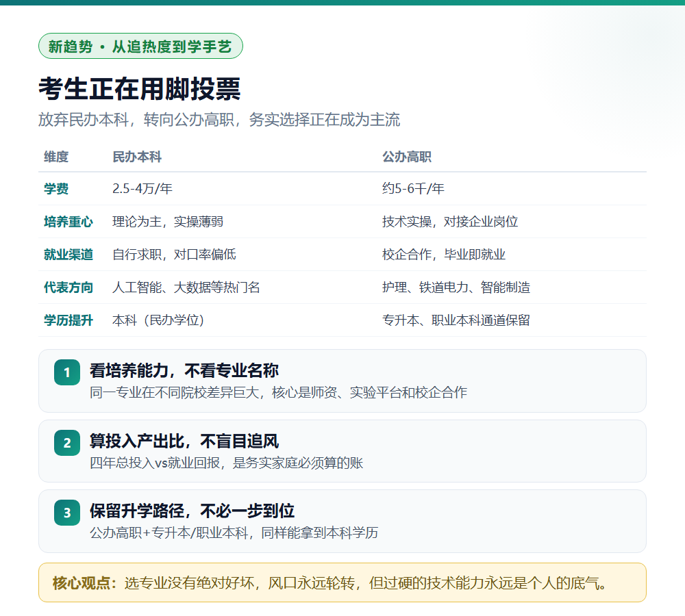Click the cell '2.5-4万/年'
The height and width of the screenshot is (616, 685).
pos(142,189)
